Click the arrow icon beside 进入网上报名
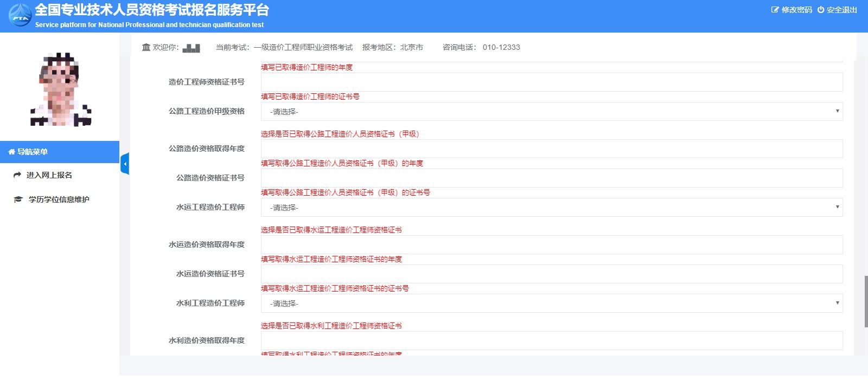 pos(17,175)
